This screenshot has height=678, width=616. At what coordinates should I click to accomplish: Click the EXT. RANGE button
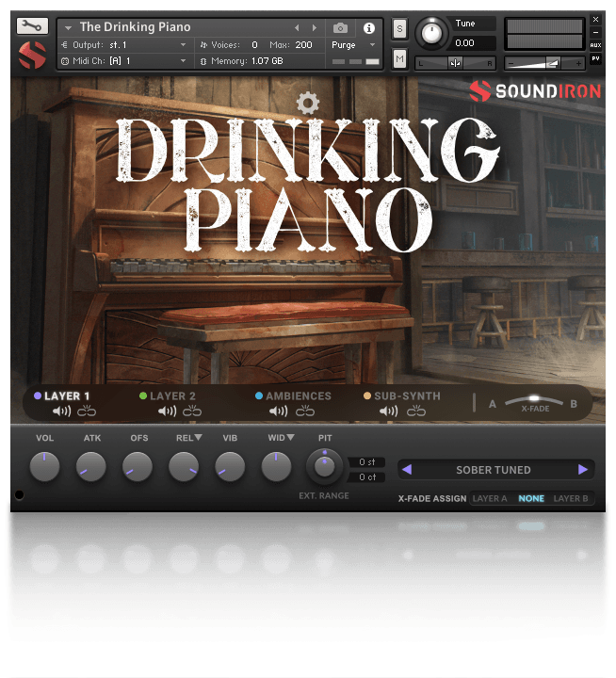[324, 495]
